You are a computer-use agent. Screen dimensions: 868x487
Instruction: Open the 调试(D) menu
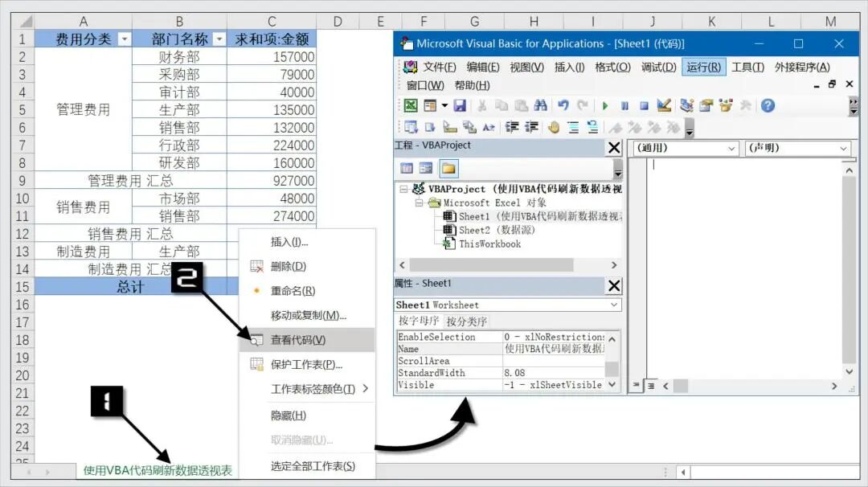click(659, 67)
